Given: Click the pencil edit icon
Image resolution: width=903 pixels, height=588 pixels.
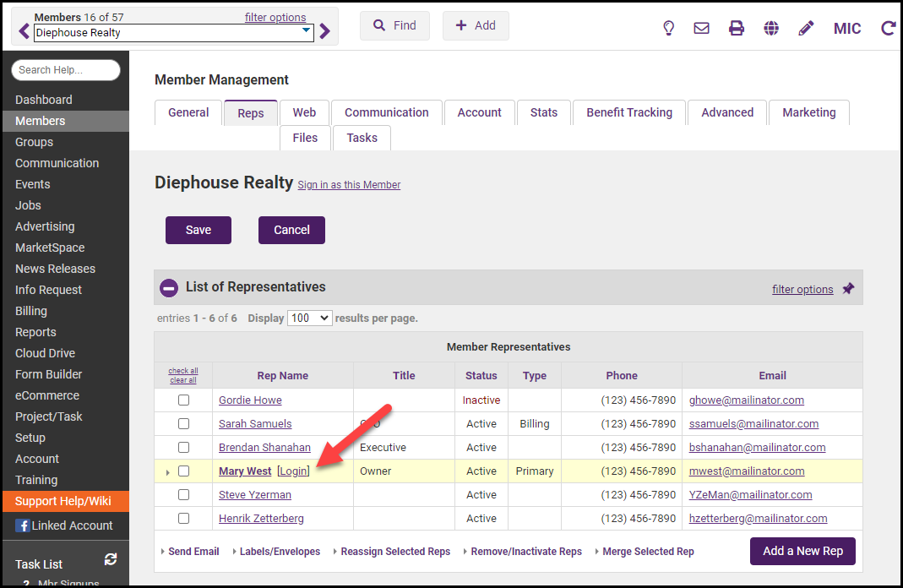Looking at the screenshot, I should 806,28.
